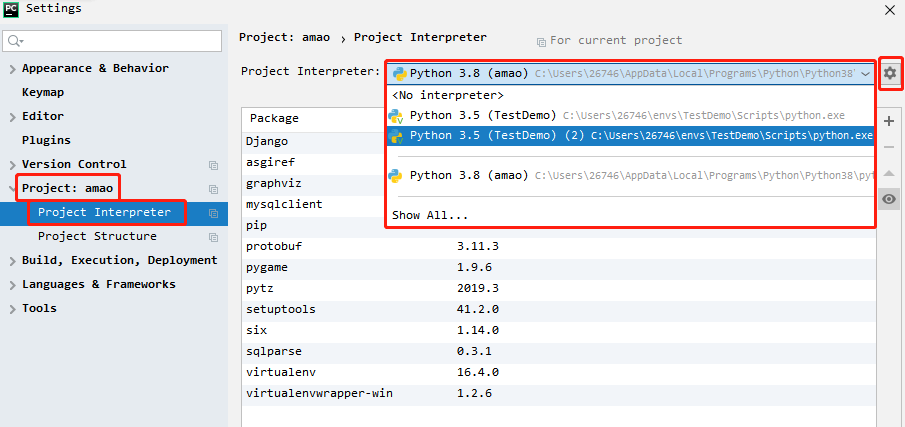905x427 pixels.
Task: Click version 1.2.6 cell
Action: [x=474, y=394]
